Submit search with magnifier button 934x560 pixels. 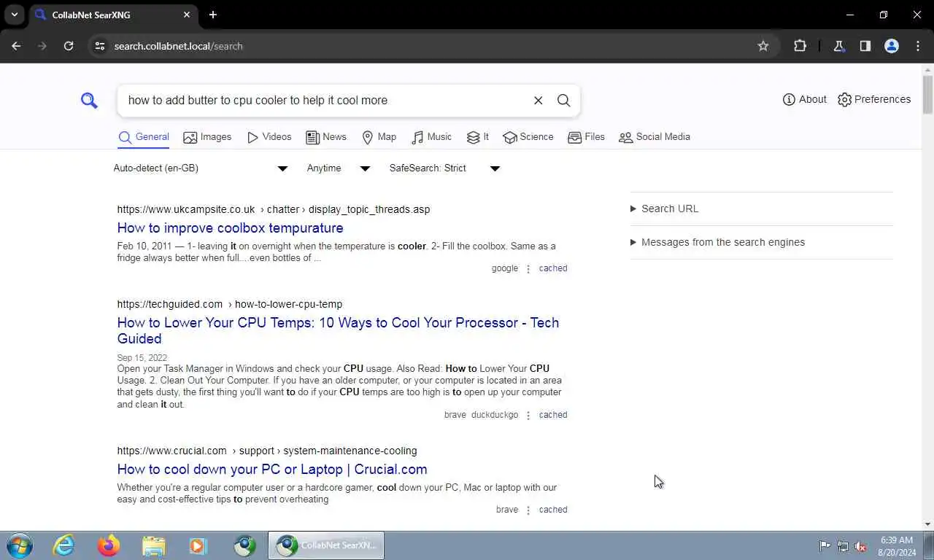[x=563, y=101]
